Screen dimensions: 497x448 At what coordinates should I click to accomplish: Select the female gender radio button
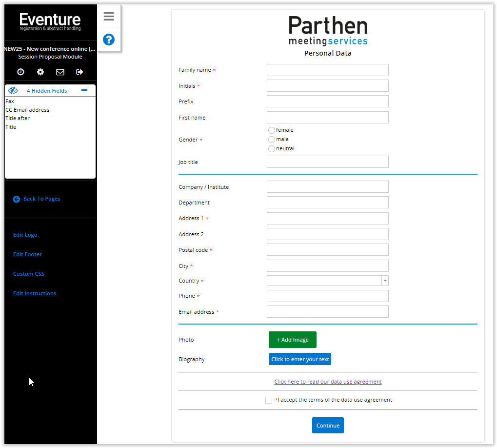pos(272,130)
